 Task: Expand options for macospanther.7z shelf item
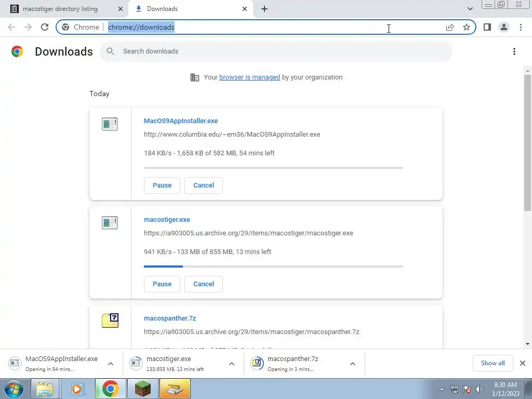point(353,364)
